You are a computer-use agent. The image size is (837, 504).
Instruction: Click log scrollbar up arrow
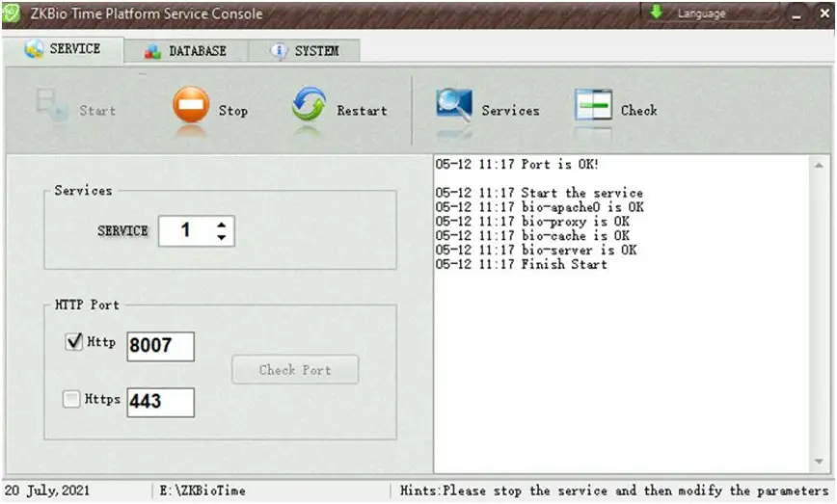[819, 166]
